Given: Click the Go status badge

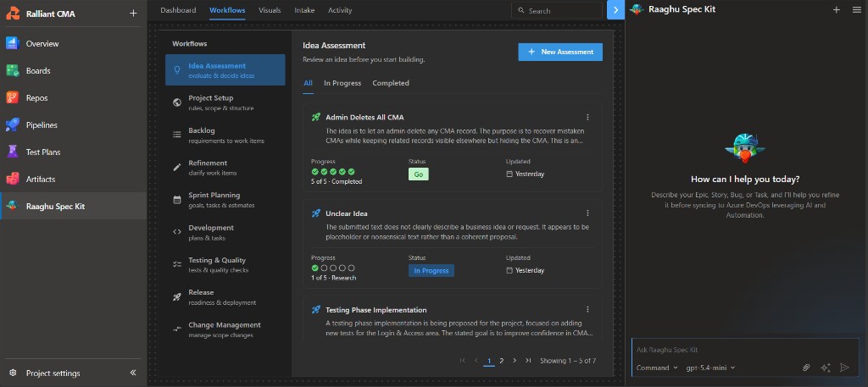Looking at the screenshot, I should (419, 174).
